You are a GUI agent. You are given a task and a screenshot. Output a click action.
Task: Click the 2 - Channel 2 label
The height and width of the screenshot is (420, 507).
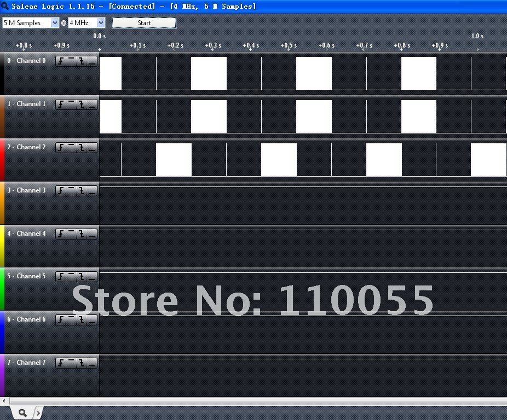point(26,147)
